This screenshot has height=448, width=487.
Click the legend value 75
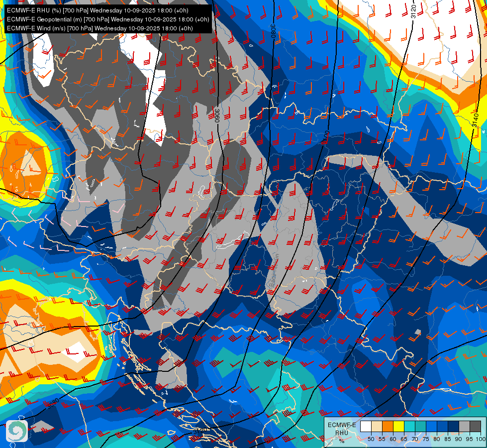[x=426, y=439]
